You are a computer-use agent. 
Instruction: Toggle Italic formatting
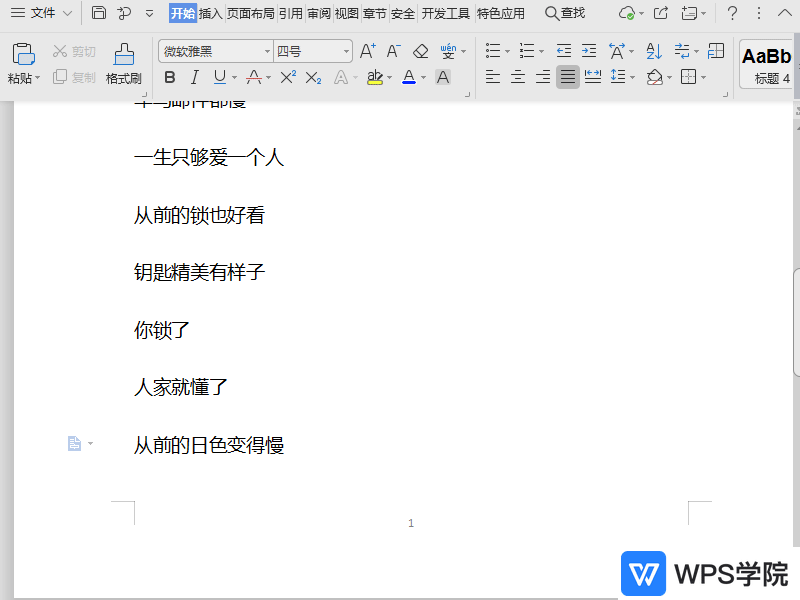(194, 78)
